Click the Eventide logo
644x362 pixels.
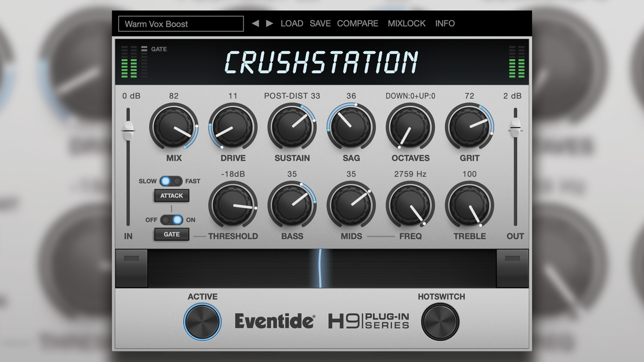[x=275, y=321]
